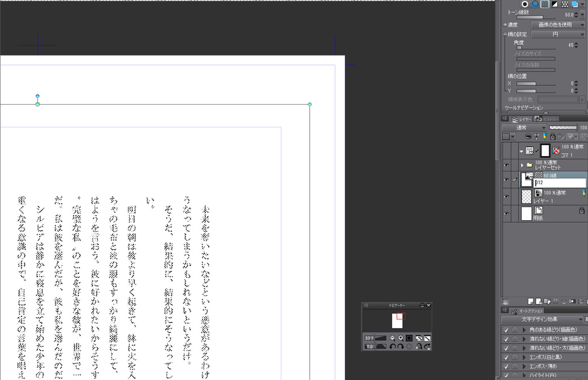
Task: Select the エンボス・薄め action text
Action: [x=543, y=366]
